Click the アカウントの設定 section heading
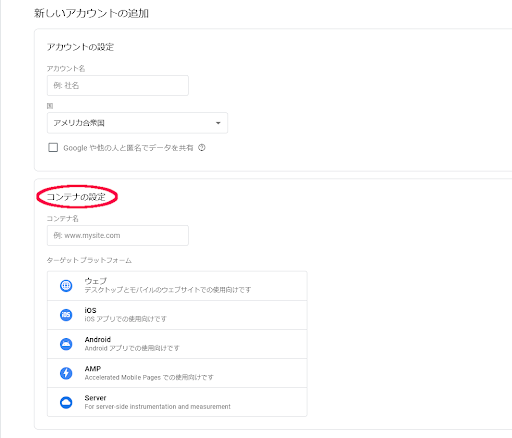 pos(80,47)
